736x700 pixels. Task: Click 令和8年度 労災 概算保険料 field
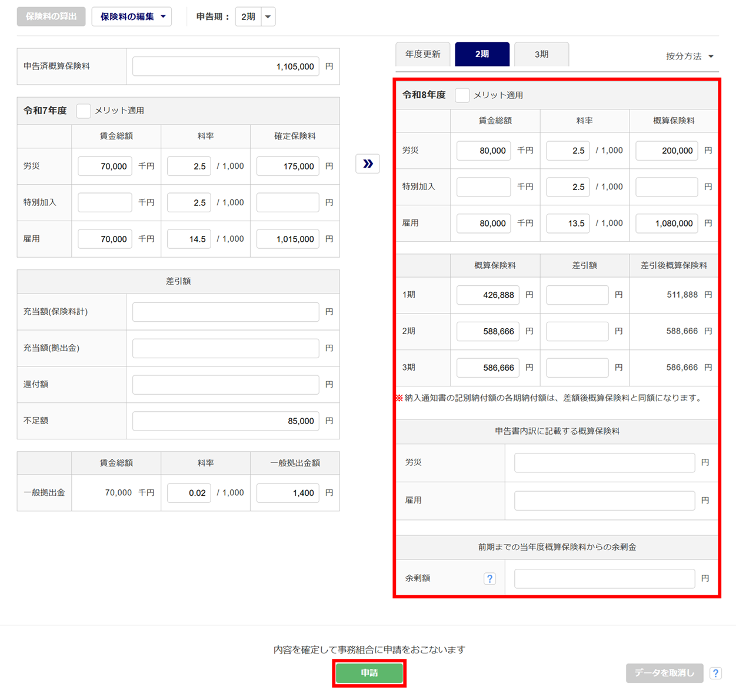pyautogui.click(x=667, y=151)
